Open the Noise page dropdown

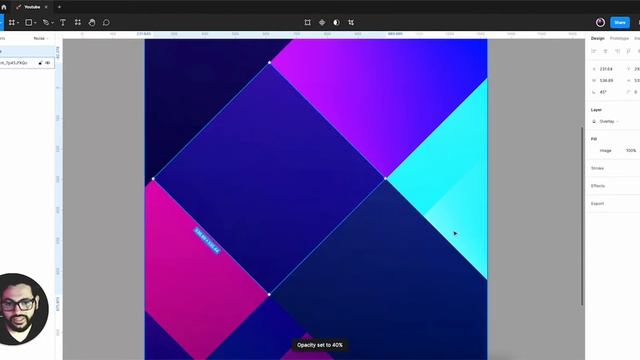pos(41,38)
